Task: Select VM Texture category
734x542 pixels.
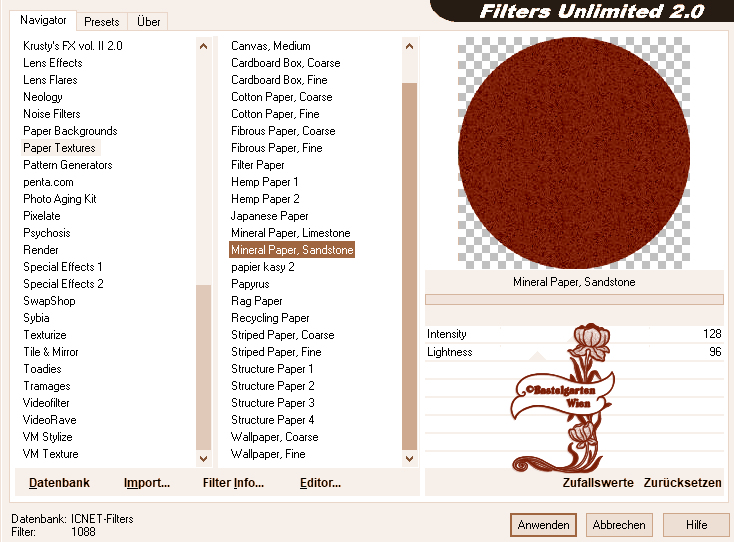Action: click(50, 454)
